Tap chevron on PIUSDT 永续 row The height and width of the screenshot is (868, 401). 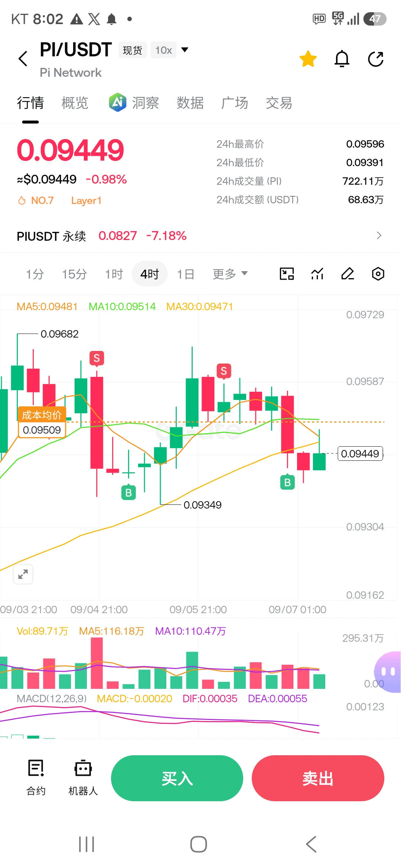379,236
